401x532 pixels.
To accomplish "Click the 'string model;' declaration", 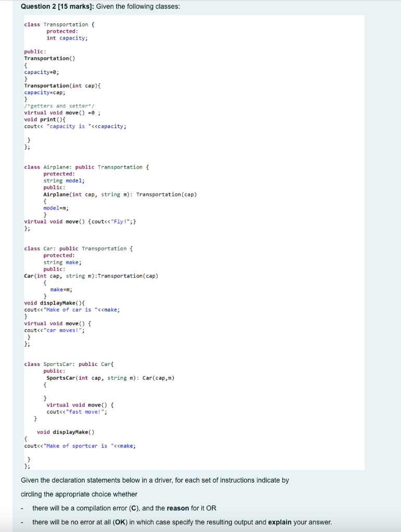I will click(64, 180).
